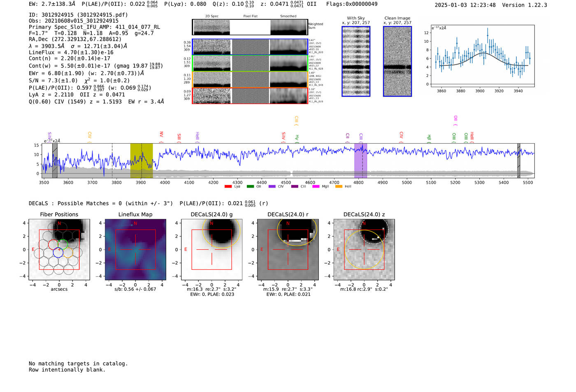Click the orange-bordered 2D fiber spectrum row

tap(250, 79)
